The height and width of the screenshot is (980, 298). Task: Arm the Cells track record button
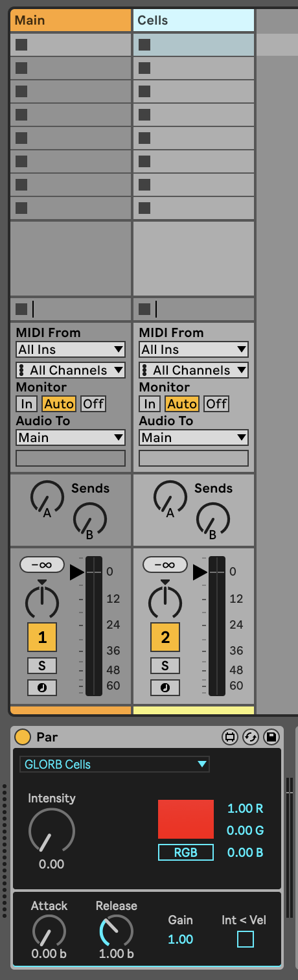(x=165, y=687)
